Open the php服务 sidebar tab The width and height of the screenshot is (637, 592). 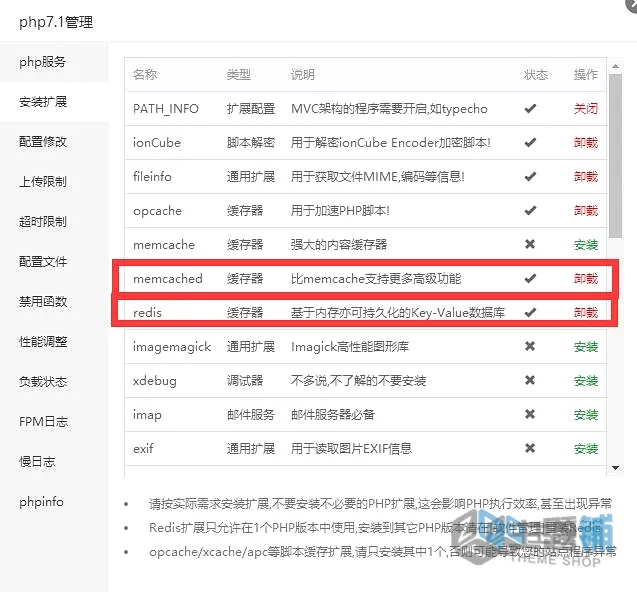[54, 62]
